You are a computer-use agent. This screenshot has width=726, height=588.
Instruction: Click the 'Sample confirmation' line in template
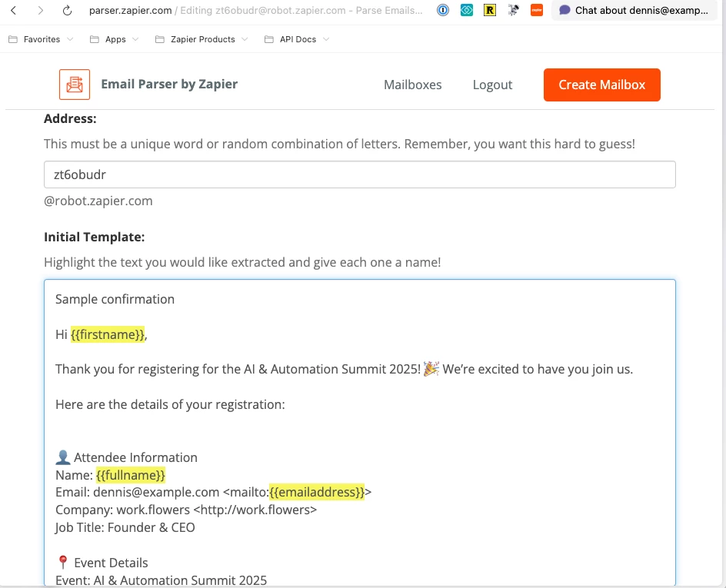tap(115, 299)
